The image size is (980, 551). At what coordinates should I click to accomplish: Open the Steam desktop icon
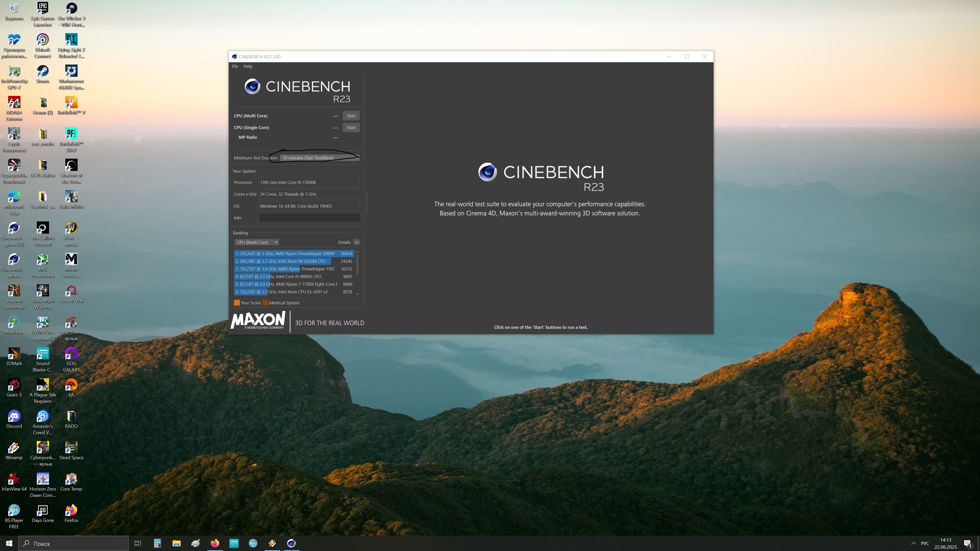[x=43, y=71]
